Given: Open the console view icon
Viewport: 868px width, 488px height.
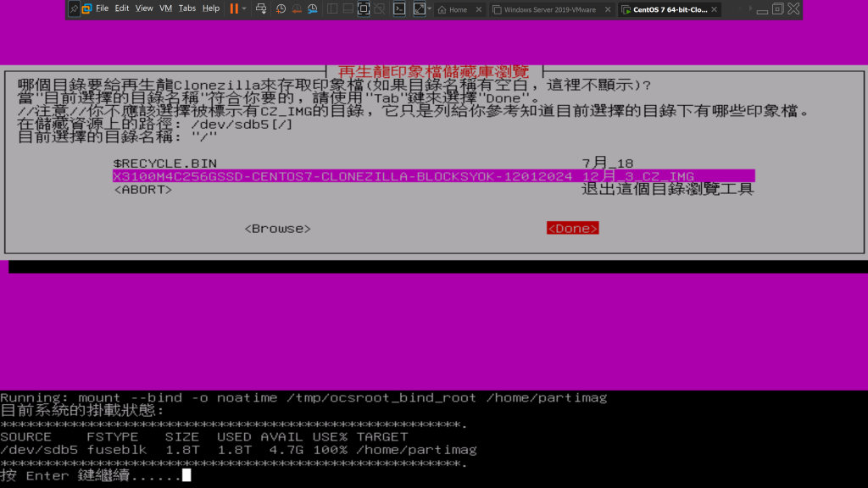Looking at the screenshot, I should tap(399, 8).
